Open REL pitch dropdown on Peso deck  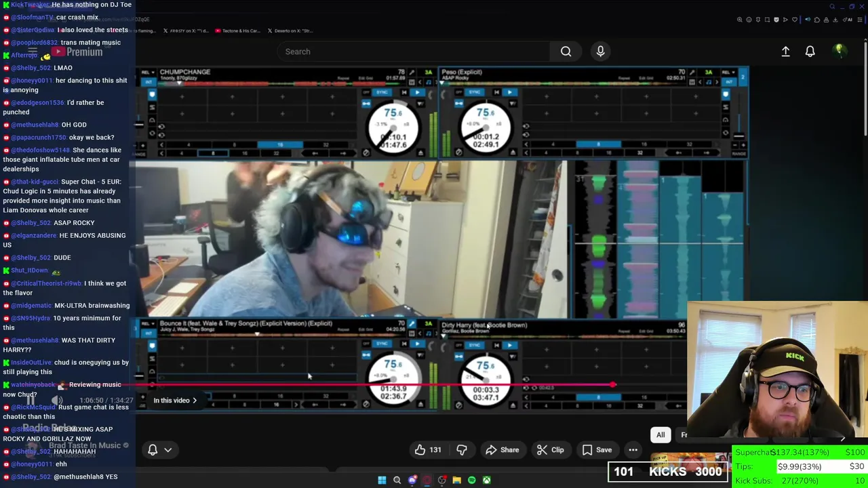pos(728,72)
